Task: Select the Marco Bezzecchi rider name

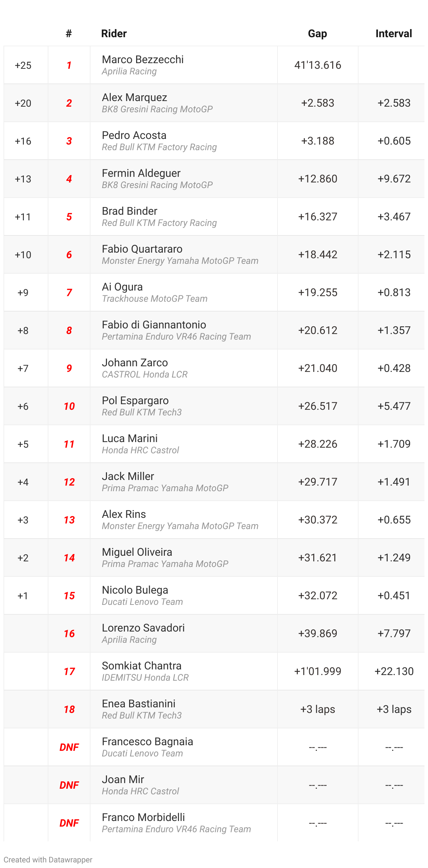Action: pyautogui.click(x=143, y=59)
